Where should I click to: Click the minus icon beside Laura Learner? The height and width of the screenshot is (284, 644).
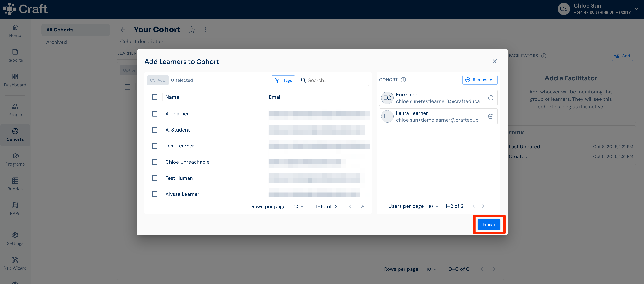(490, 116)
